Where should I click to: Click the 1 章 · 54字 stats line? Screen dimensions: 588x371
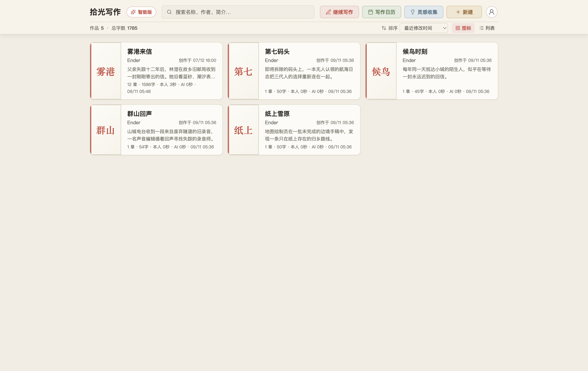click(x=170, y=147)
